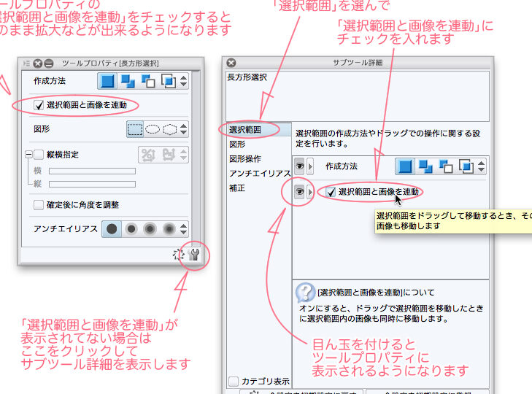Select strong anti-aliasing option
The image size is (532, 394).
pyautogui.click(x=169, y=229)
